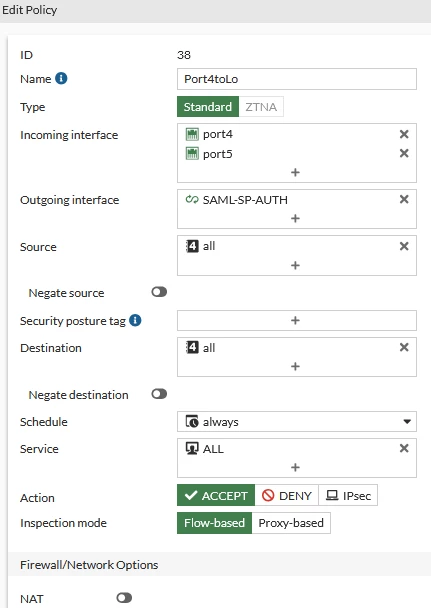Remove the ALL service entry
Viewport: 431px width, 608px height.
pos(404,448)
